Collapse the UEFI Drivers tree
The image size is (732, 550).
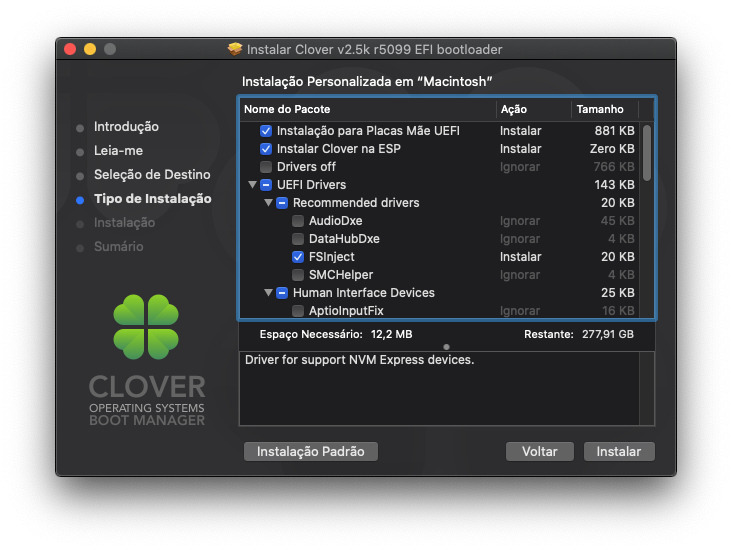click(252, 185)
